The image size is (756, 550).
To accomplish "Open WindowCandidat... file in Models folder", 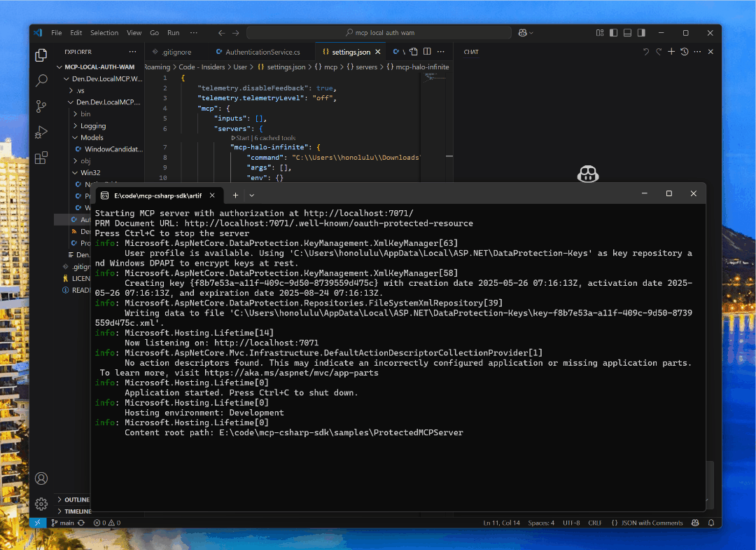I will [x=109, y=149].
